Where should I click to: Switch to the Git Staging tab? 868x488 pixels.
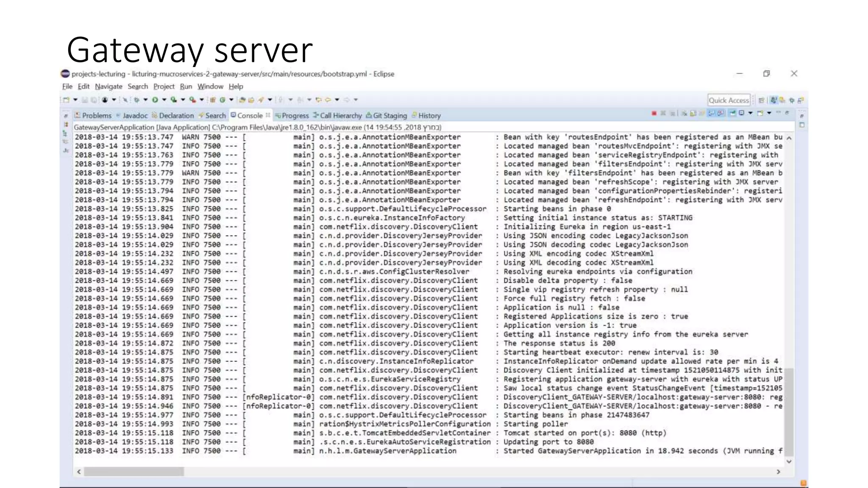coord(386,116)
